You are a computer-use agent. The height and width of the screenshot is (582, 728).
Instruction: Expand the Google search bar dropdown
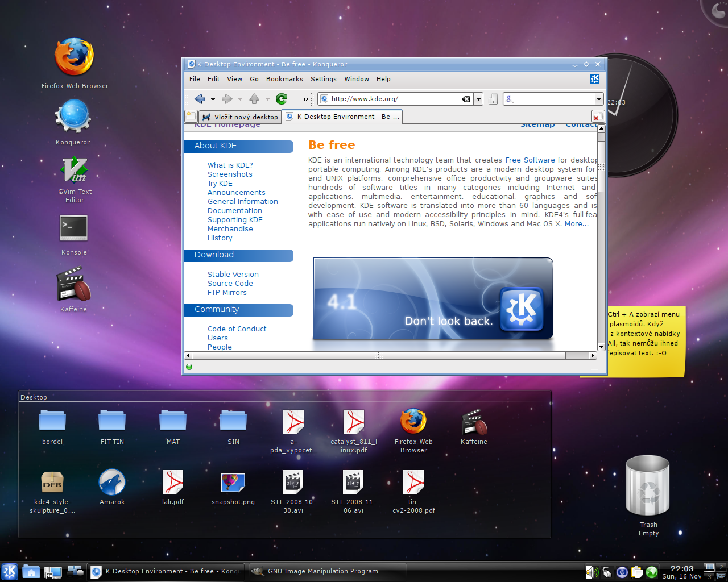pos(599,99)
